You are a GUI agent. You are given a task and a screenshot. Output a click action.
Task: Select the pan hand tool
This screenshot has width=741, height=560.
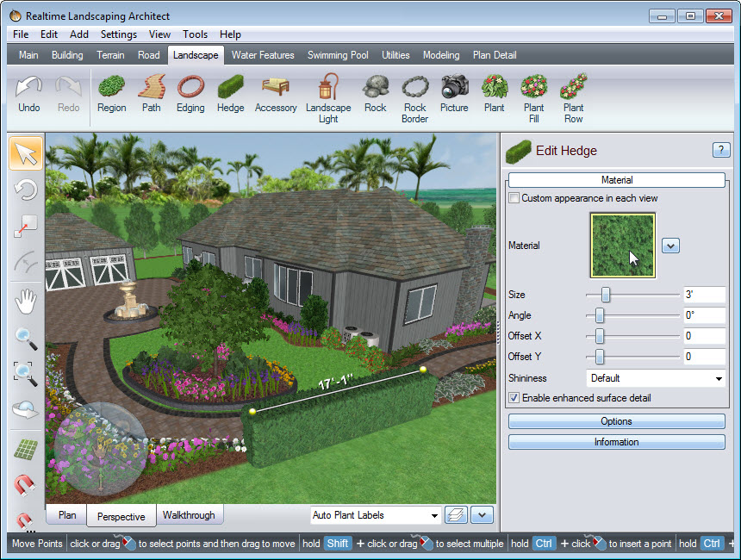[26, 301]
